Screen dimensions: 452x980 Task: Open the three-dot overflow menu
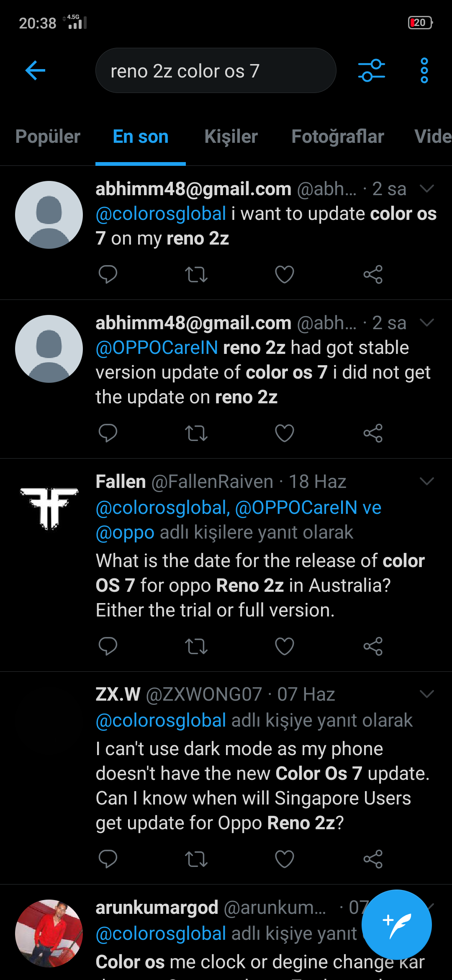(424, 70)
